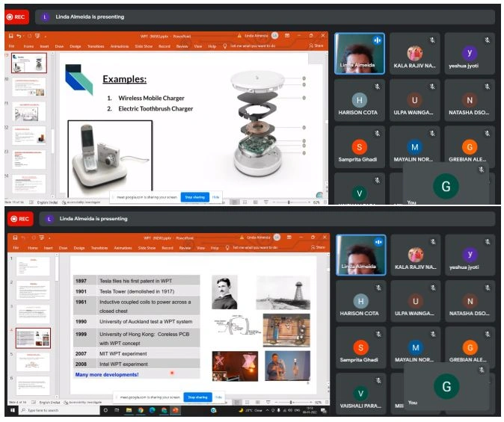Screen dimensions: 504x422
Task: Click the REC indicator above the Tesla timeline
Action: click(20, 219)
